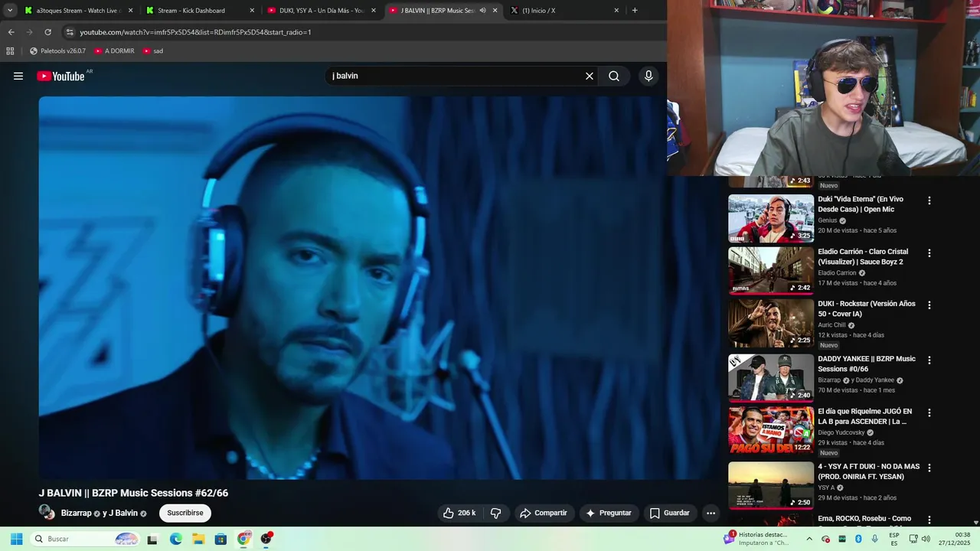Image resolution: width=980 pixels, height=551 pixels.
Task: Click the Preguntar AI button
Action: 609,513
